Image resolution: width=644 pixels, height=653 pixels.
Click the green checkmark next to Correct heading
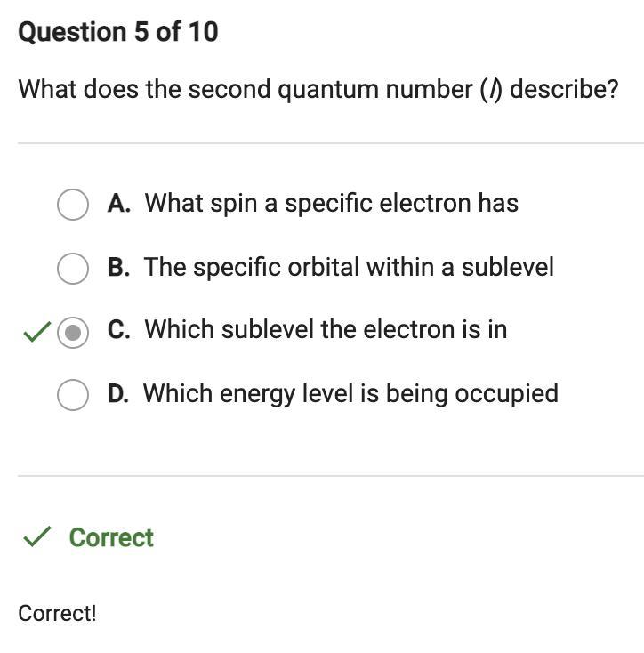click(x=37, y=536)
